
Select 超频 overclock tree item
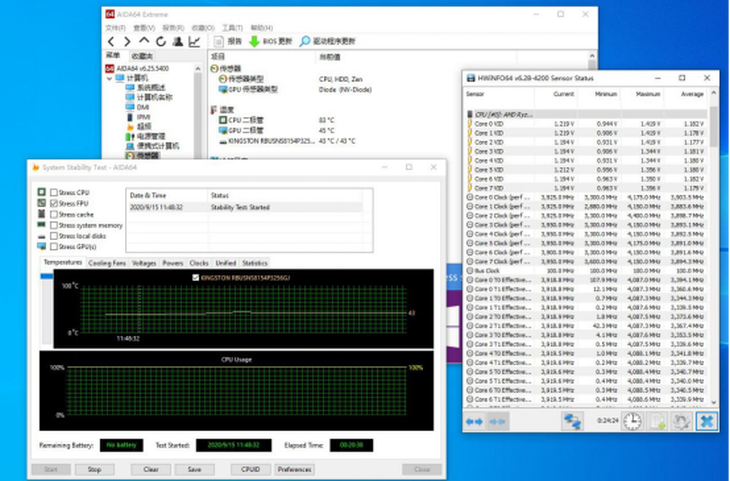144,127
